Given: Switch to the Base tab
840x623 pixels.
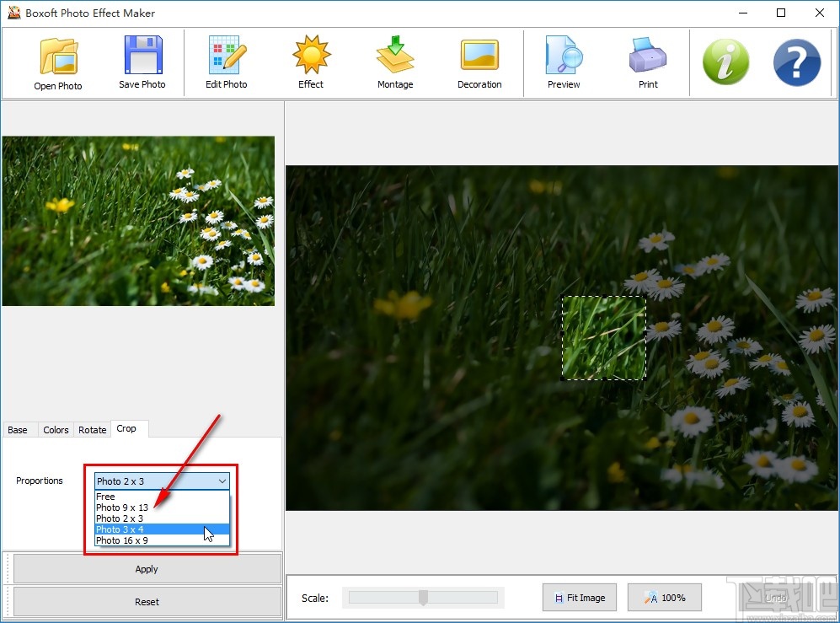Looking at the screenshot, I should point(18,430).
